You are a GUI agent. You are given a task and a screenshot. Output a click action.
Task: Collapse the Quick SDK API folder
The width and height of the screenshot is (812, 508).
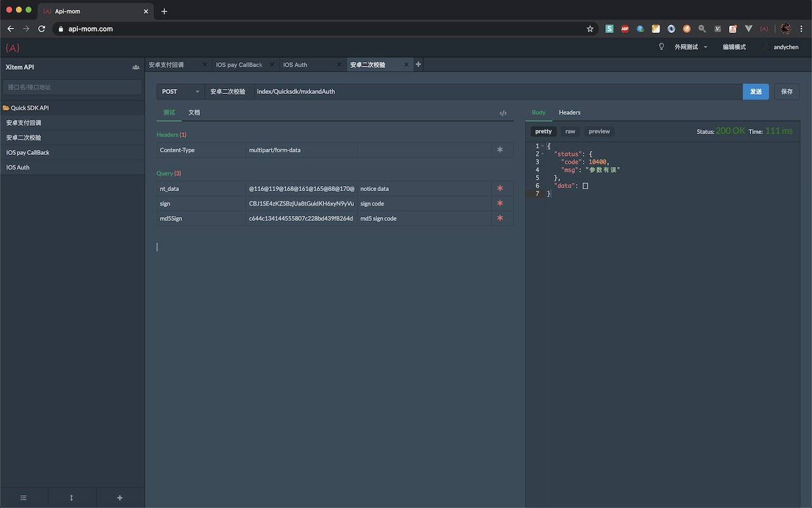[x=72, y=108]
